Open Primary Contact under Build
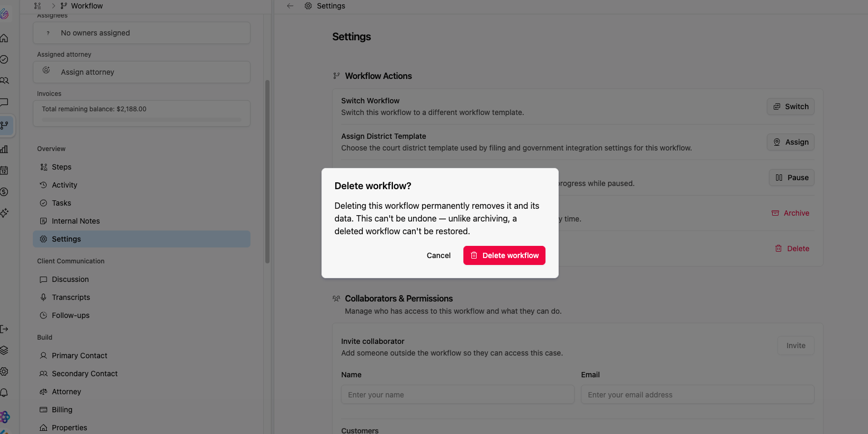868x434 pixels. click(x=141, y=356)
